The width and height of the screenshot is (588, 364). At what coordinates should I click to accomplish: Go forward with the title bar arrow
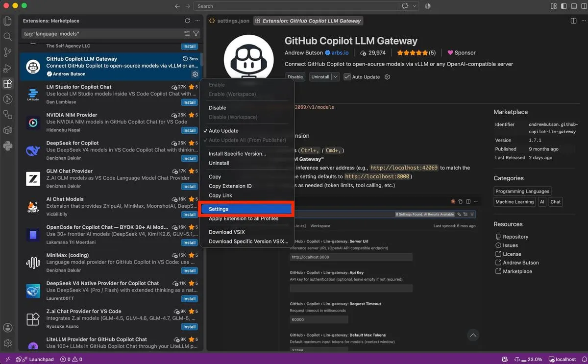click(x=188, y=6)
